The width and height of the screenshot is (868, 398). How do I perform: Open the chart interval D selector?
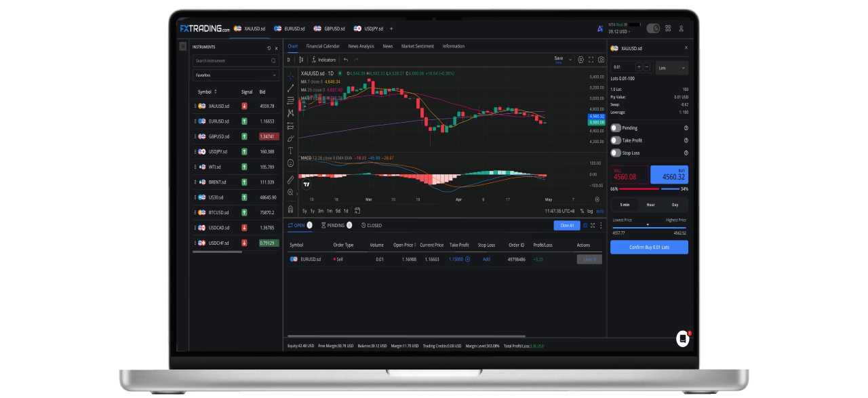pos(288,60)
